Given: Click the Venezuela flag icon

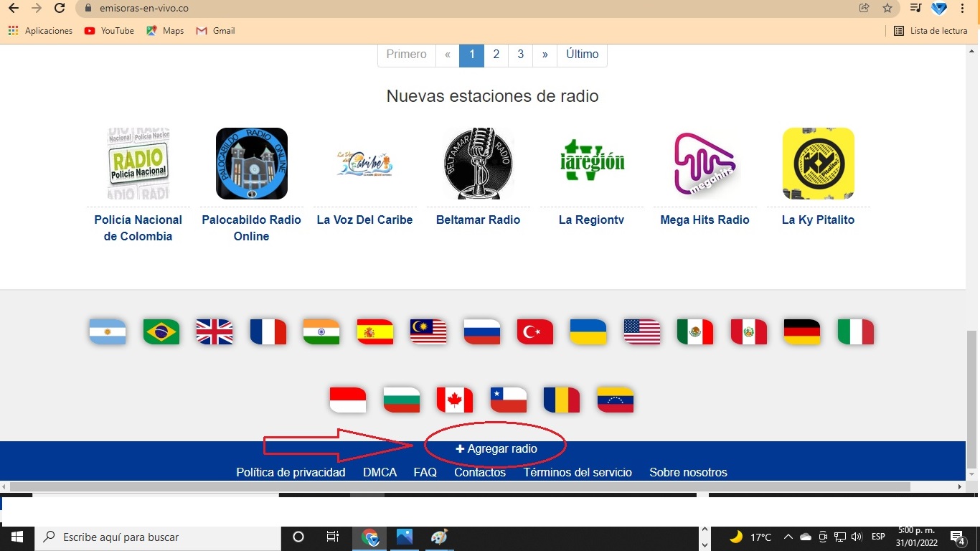Looking at the screenshot, I should tap(616, 400).
